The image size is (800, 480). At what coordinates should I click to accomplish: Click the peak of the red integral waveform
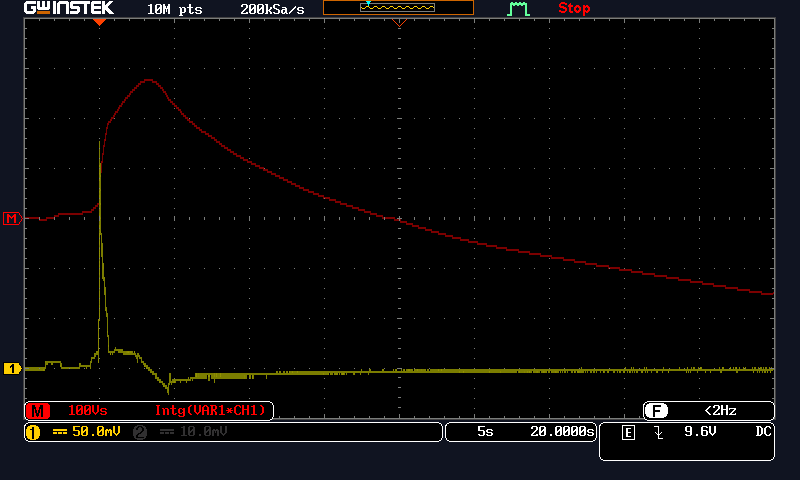148,80
